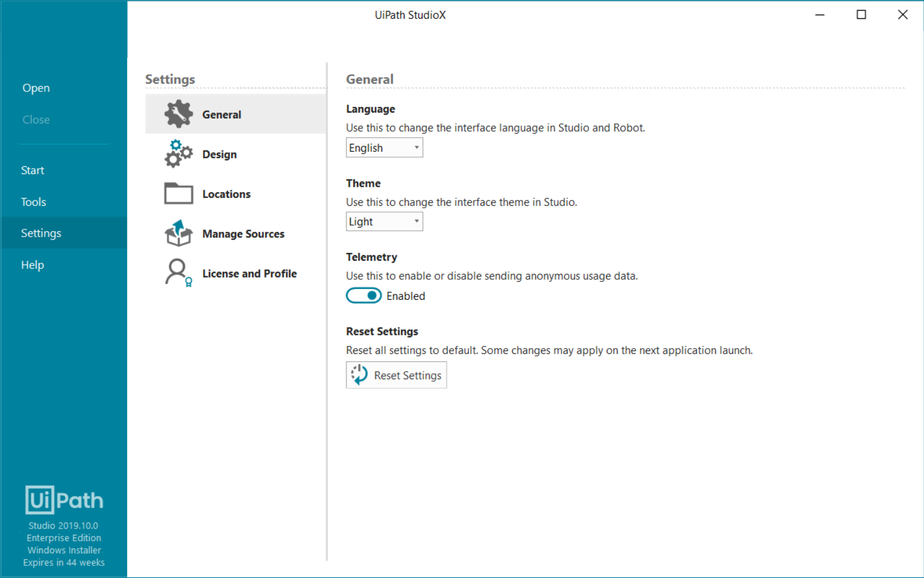The width and height of the screenshot is (924, 578).
Task: Close the UiPath StudioX window
Action: (x=902, y=14)
